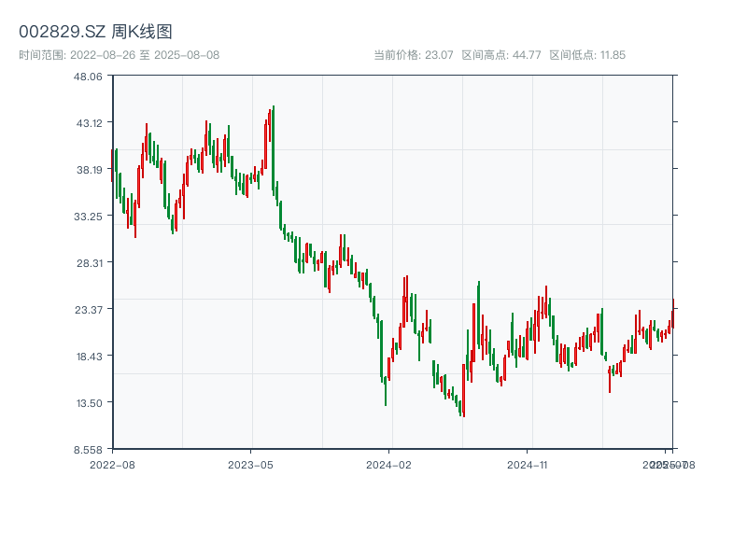Click the 区间高点 44.77 label
This screenshot has width=747, height=560.
501,55
